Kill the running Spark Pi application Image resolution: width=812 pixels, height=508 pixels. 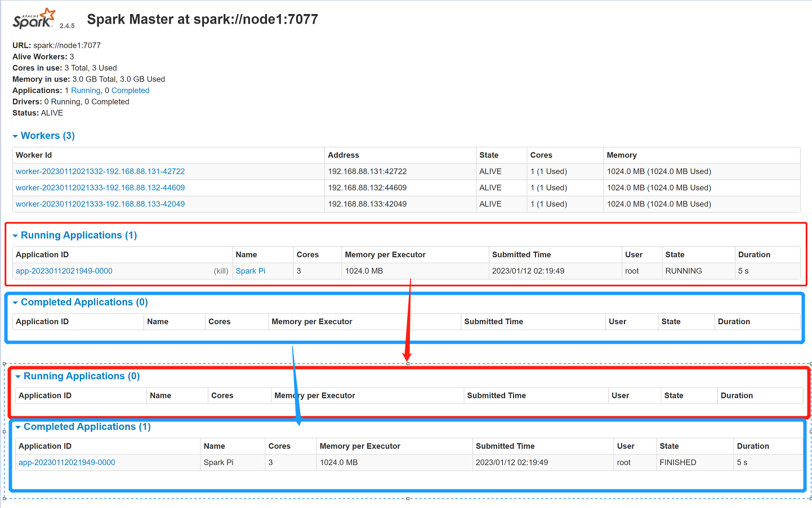[x=221, y=271]
